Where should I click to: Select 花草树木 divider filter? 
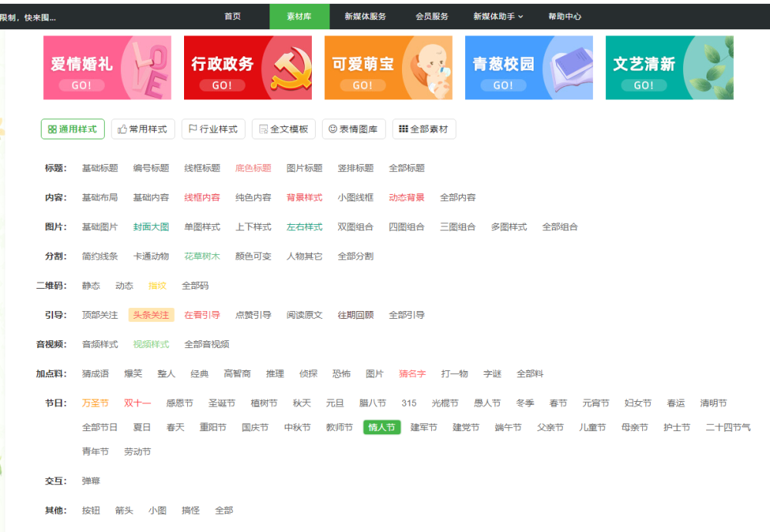tap(202, 256)
